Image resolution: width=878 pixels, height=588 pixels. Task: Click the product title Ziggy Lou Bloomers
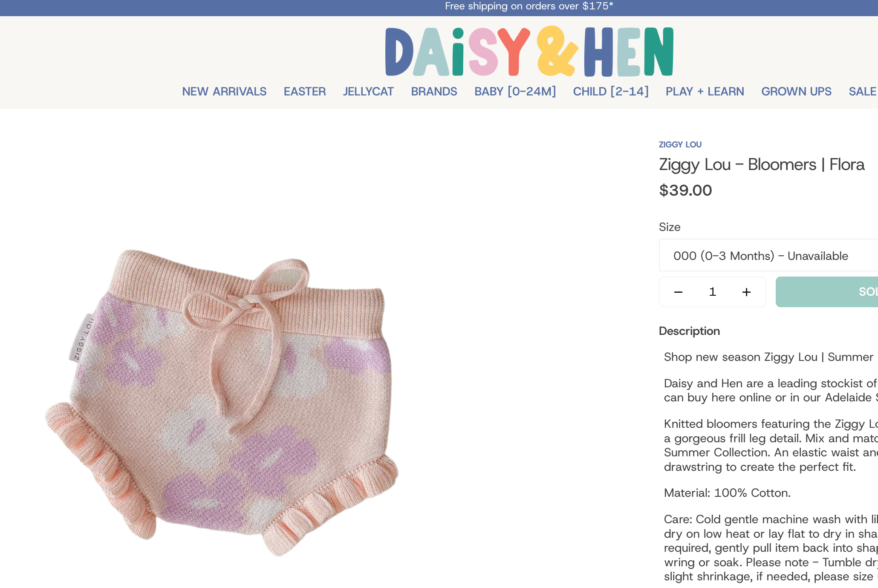[x=762, y=165]
